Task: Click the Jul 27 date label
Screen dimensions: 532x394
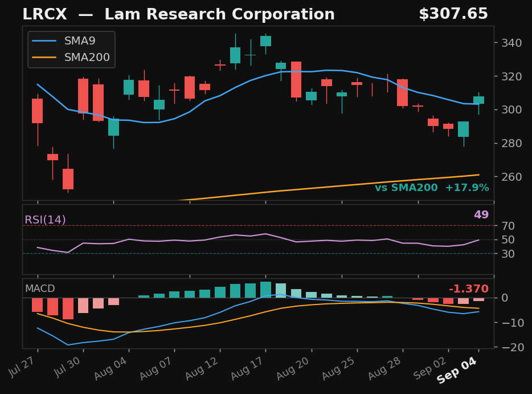Action: click(x=22, y=367)
